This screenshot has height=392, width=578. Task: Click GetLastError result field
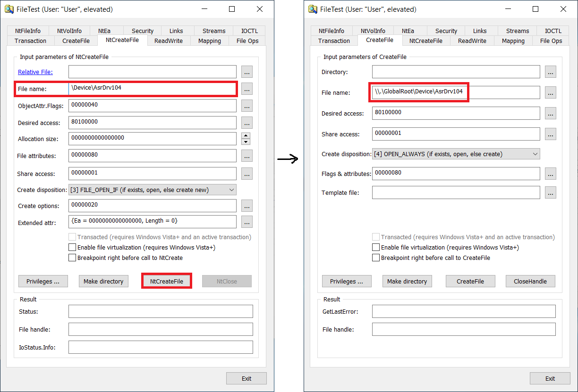464,311
